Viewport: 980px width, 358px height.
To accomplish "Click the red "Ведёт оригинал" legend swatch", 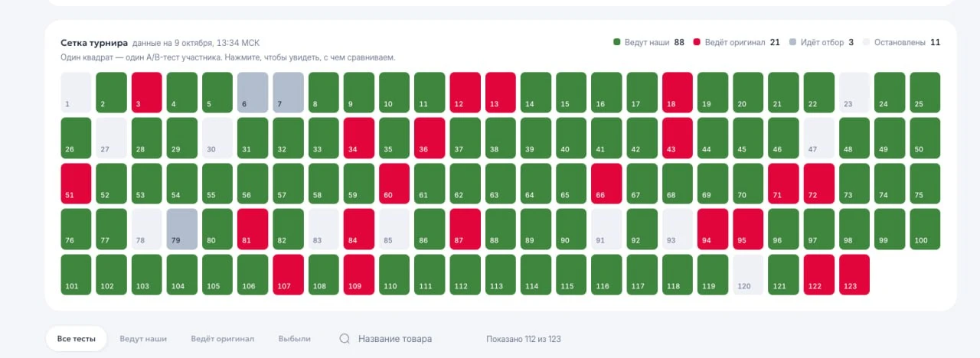I will pos(697,42).
